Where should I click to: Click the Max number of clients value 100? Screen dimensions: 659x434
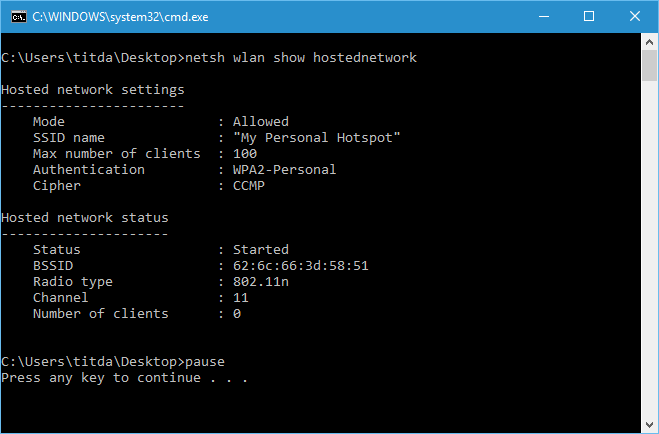coord(245,153)
